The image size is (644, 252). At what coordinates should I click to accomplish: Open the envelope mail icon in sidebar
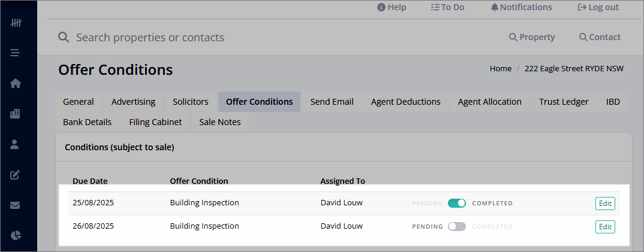pos(15,205)
